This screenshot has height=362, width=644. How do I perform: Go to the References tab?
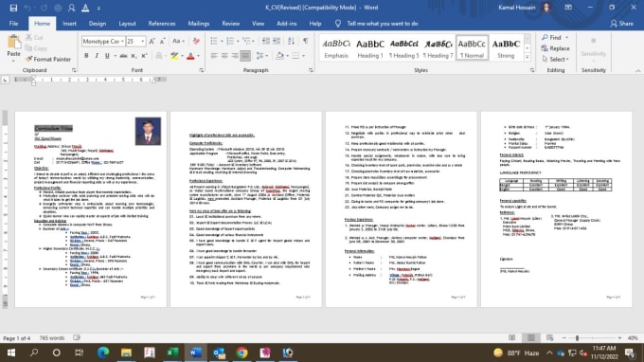162,24
